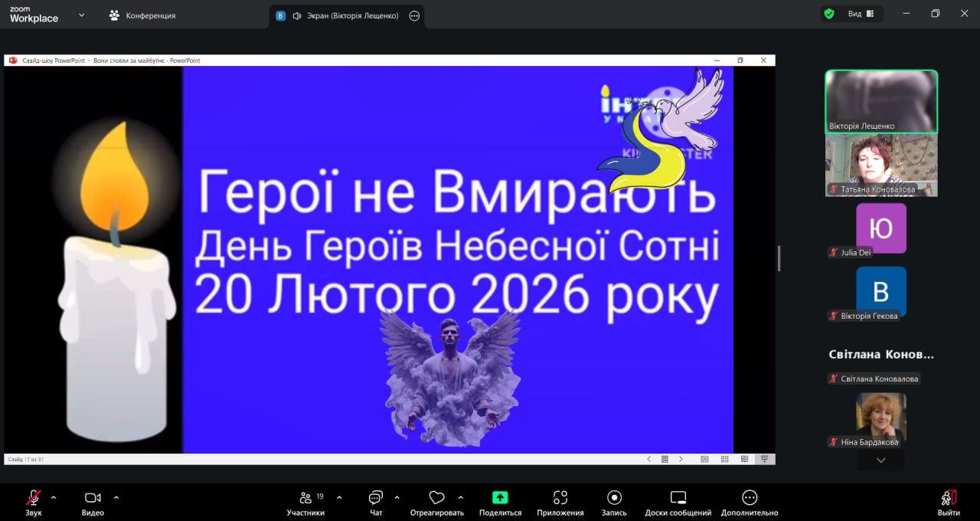
Task: Open the Zoom Workplace dropdown chevron
Action: point(81,15)
